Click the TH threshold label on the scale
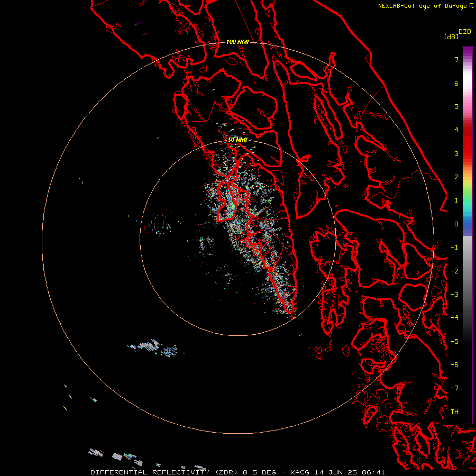476x476 pixels. (x=454, y=412)
